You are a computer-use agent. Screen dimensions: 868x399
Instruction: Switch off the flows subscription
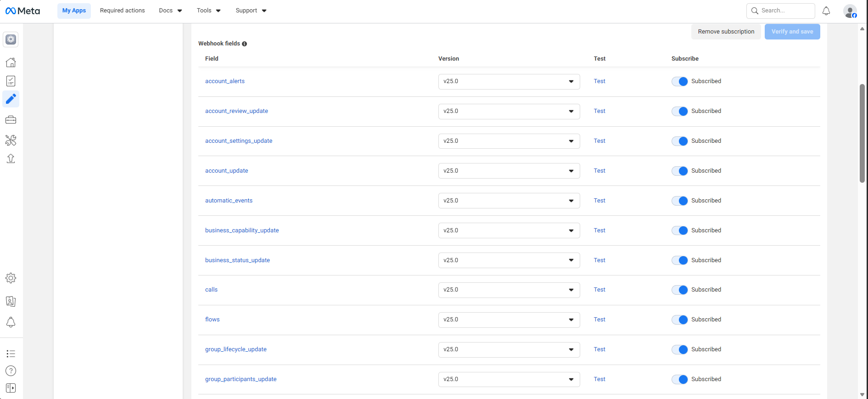click(x=680, y=320)
